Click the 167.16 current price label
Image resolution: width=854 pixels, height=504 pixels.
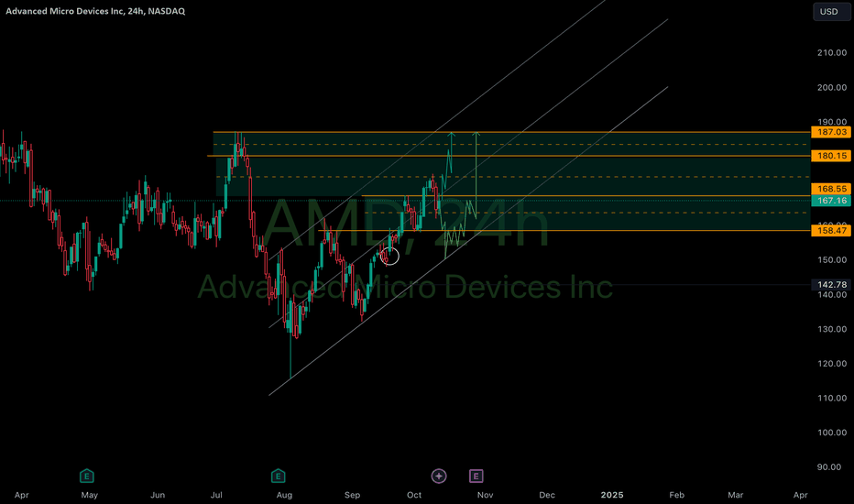pyautogui.click(x=831, y=201)
